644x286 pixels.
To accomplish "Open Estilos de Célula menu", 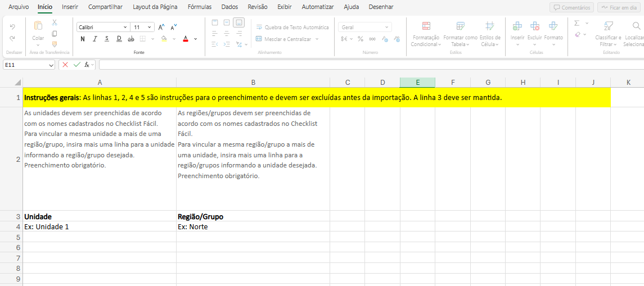I will pyautogui.click(x=490, y=34).
